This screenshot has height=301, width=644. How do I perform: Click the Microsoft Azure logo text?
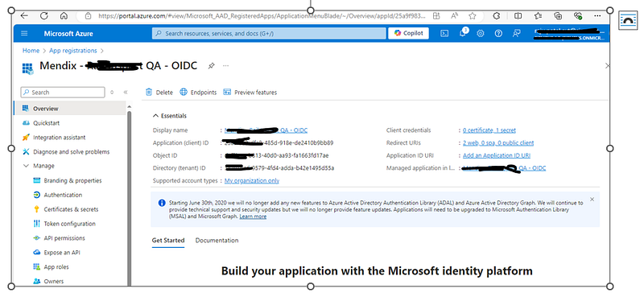(x=68, y=34)
